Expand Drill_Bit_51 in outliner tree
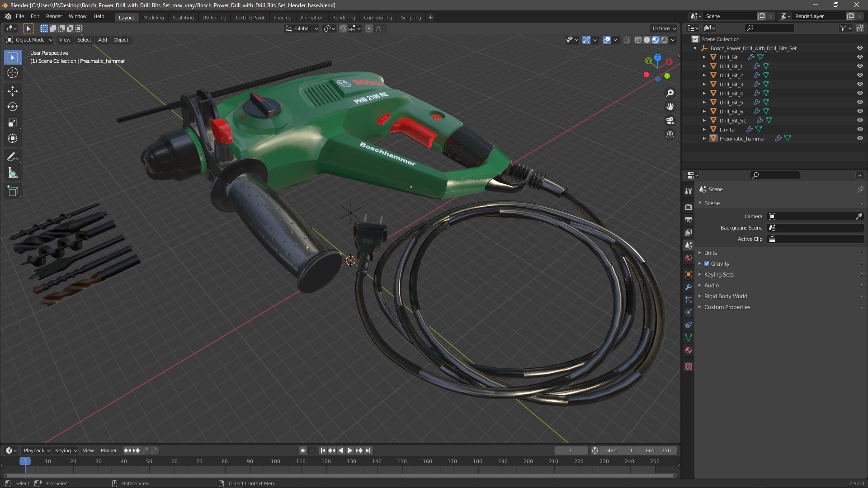868x488 pixels. [704, 120]
